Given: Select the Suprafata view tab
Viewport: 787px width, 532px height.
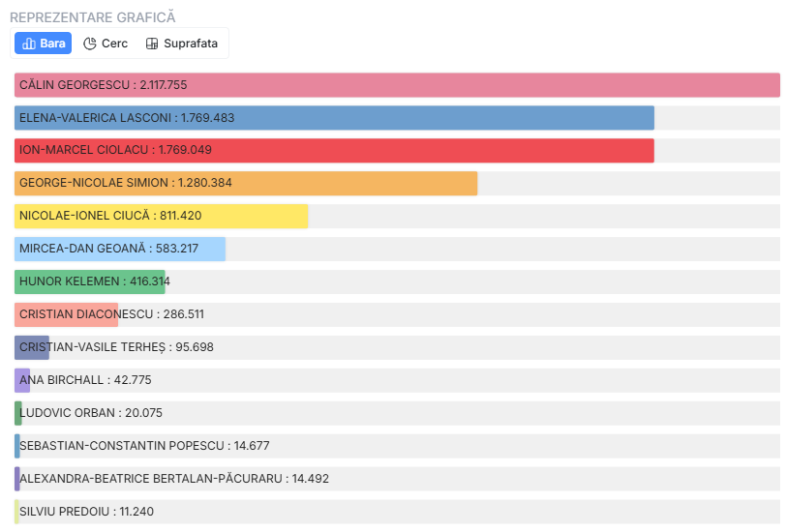Looking at the screenshot, I should pyautogui.click(x=181, y=44).
